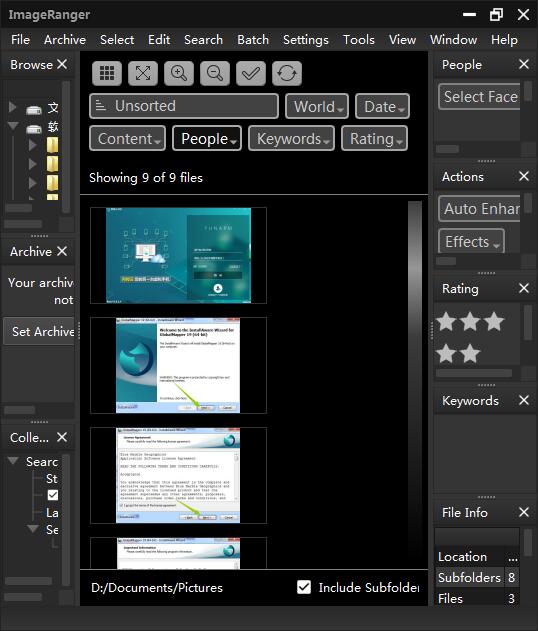Toggle the Include Subfolders checkbox
This screenshot has height=631, width=538.
coord(304,587)
